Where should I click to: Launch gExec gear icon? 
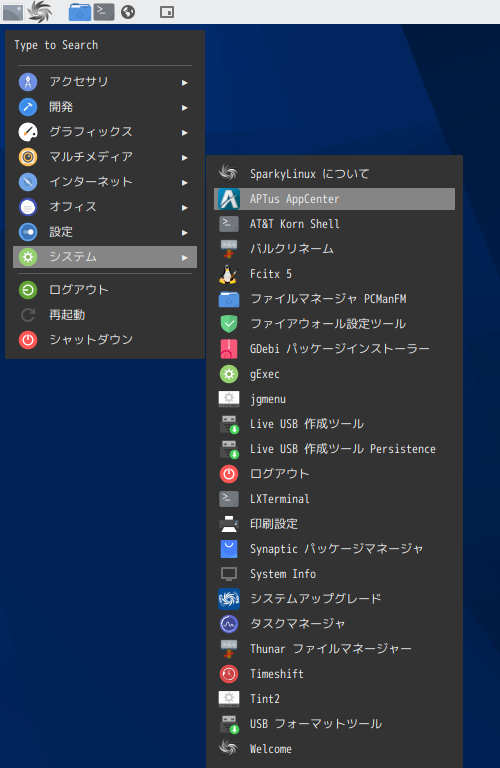229,374
